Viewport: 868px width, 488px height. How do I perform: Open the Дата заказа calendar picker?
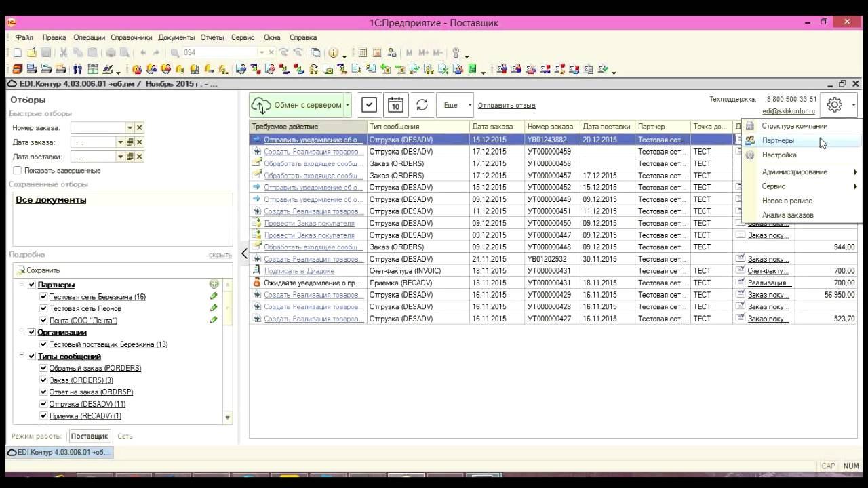(x=130, y=142)
